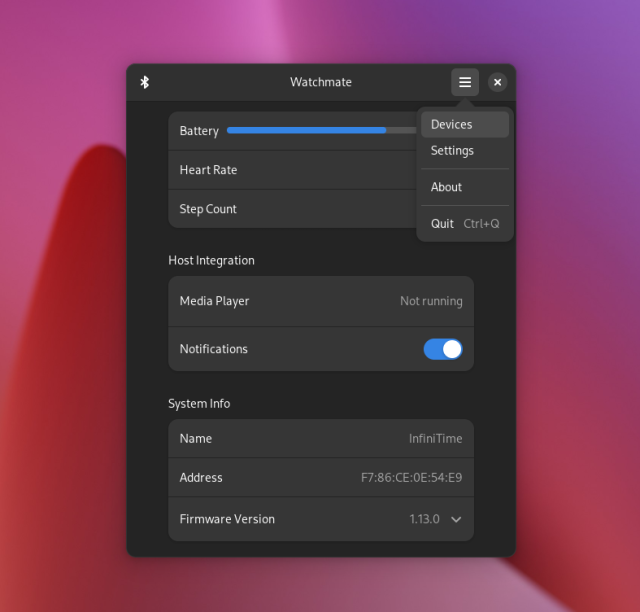640x612 pixels.
Task: Click the InfiniTime device name value
Action: click(435, 439)
